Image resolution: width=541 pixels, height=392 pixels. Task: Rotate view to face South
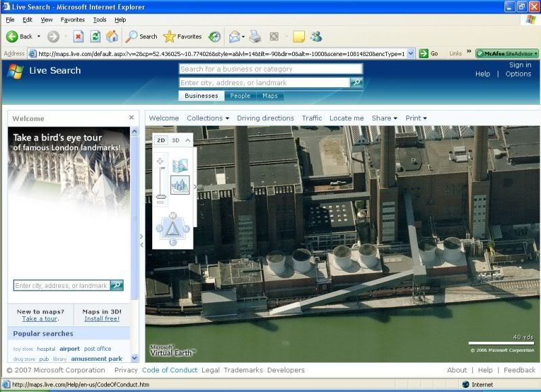pyautogui.click(x=160, y=228)
